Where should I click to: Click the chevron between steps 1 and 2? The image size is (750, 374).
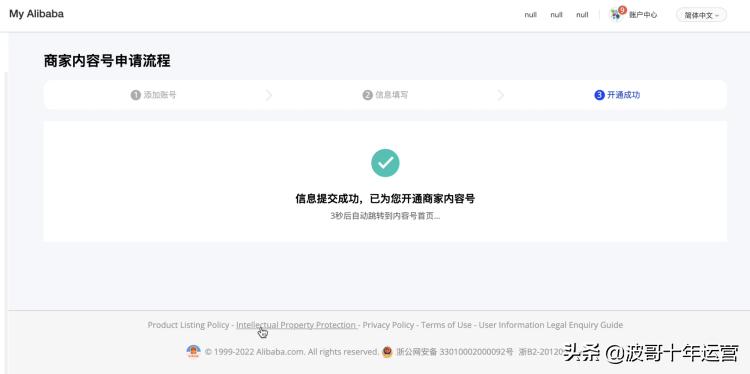(269, 95)
